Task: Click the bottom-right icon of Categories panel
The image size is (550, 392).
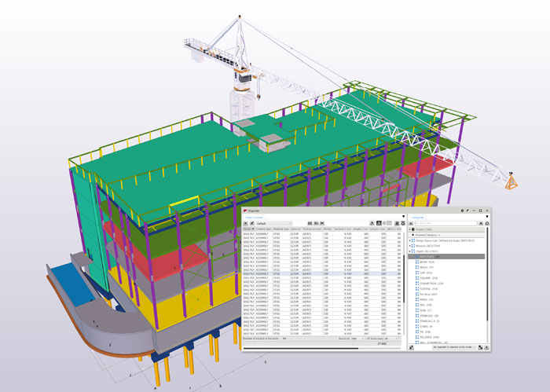Action: 487,347
